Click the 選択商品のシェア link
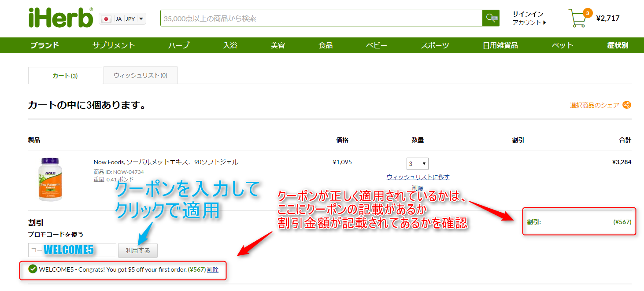 coord(595,105)
